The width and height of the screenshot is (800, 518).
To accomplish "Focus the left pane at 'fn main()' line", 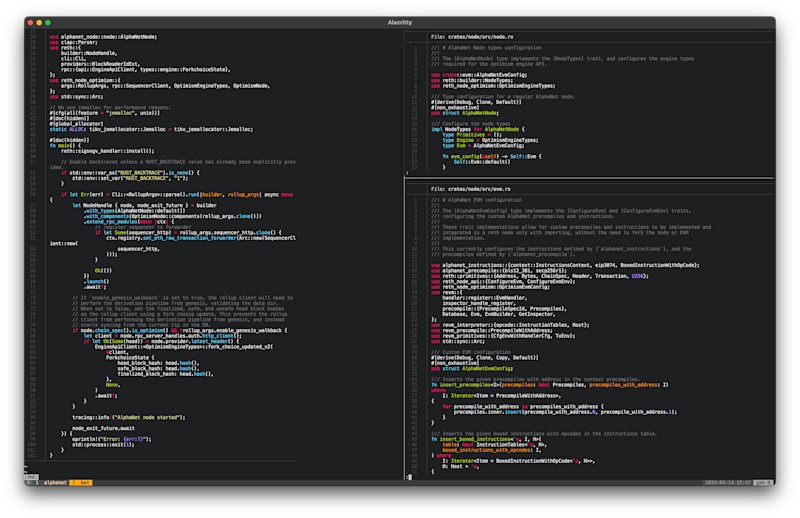I will click(65, 145).
